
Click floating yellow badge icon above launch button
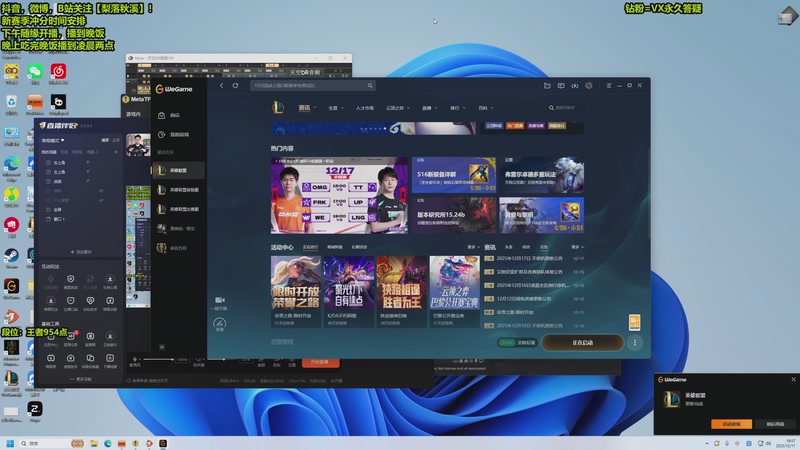[x=634, y=322]
